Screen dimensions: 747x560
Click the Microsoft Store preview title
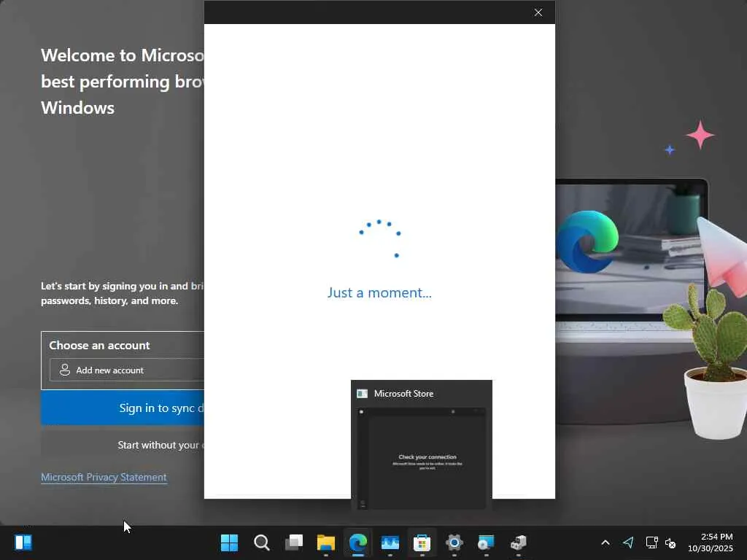403,394
